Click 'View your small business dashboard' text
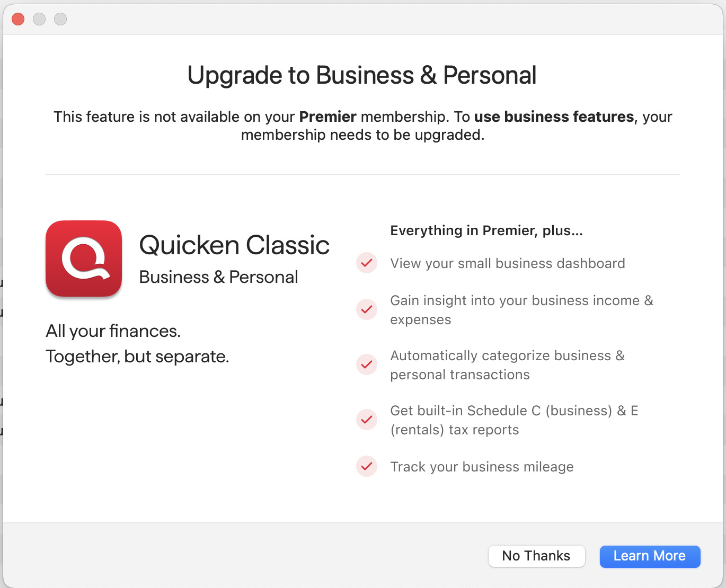 (508, 263)
